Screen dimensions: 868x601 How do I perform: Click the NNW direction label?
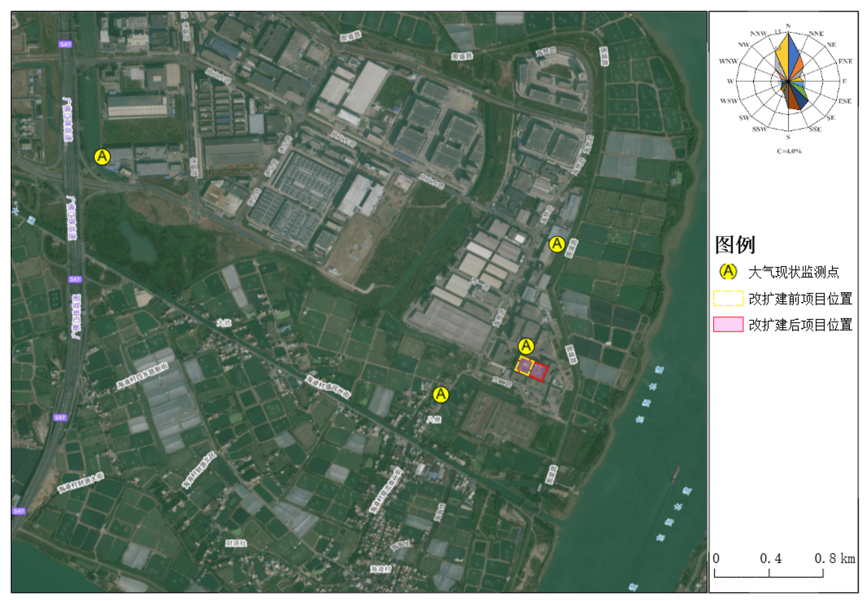[759, 33]
